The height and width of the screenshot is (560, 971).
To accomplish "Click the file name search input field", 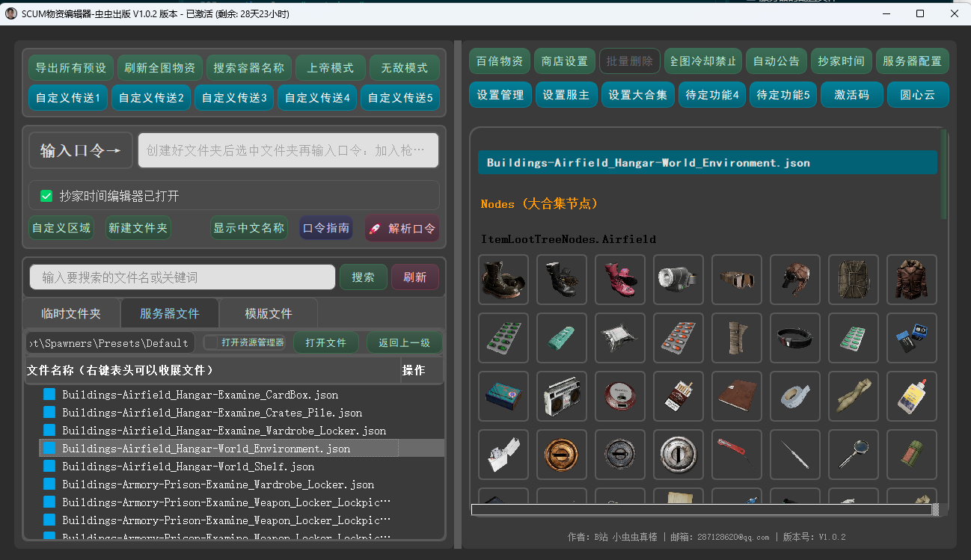I will tap(183, 277).
